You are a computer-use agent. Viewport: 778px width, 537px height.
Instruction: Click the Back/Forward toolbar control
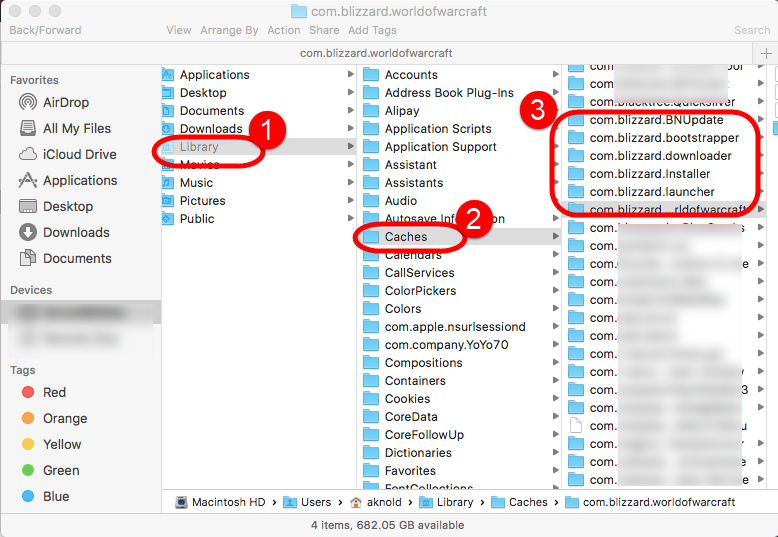45,30
